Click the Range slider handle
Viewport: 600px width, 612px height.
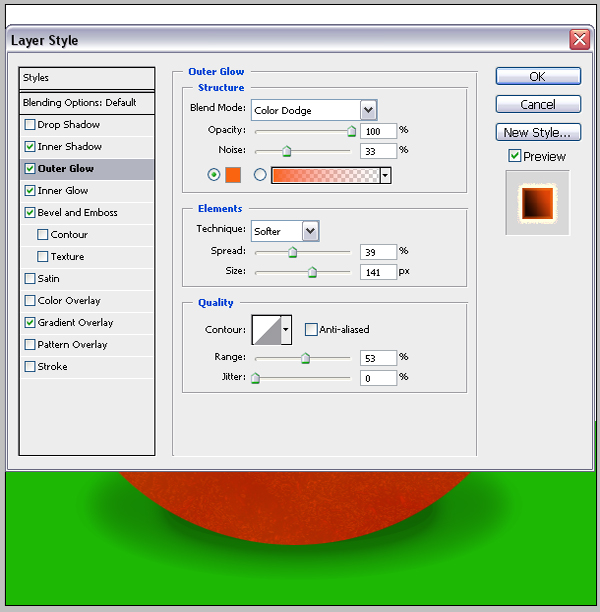(x=305, y=358)
